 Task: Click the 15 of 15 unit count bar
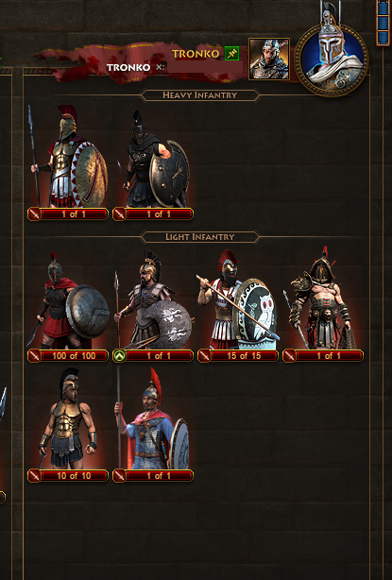pos(244,356)
